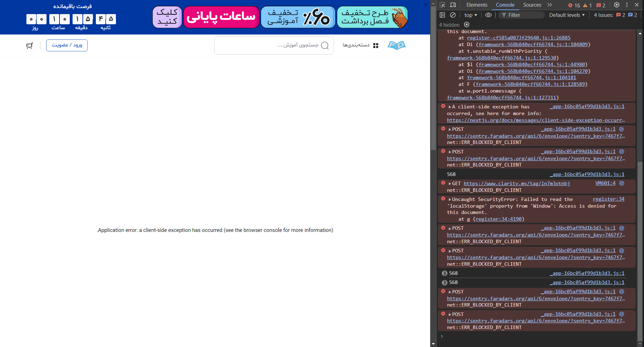Click the search magnifier icon

(325, 45)
